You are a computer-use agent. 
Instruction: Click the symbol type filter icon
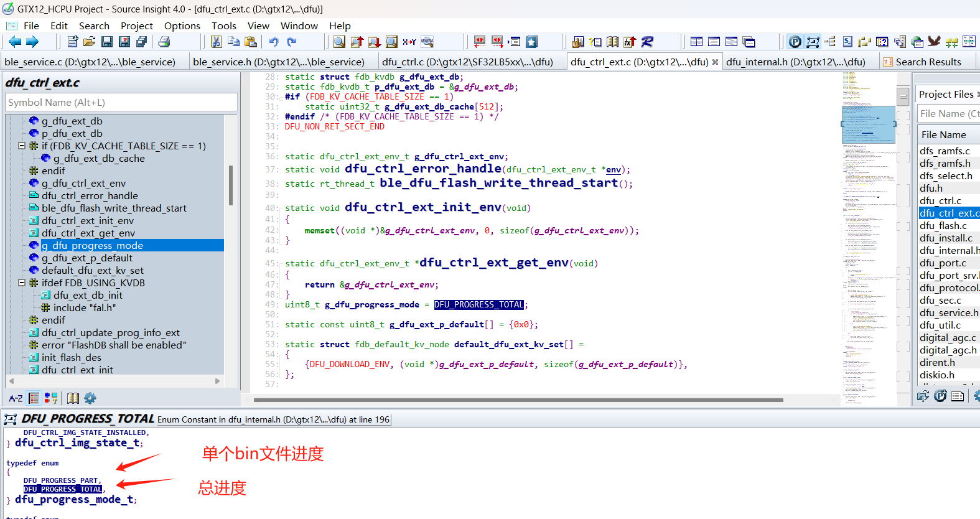[51, 398]
